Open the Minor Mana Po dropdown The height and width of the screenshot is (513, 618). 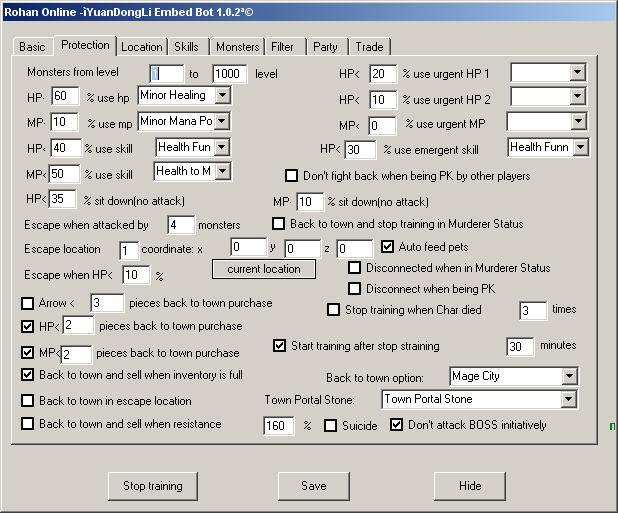[222, 121]
